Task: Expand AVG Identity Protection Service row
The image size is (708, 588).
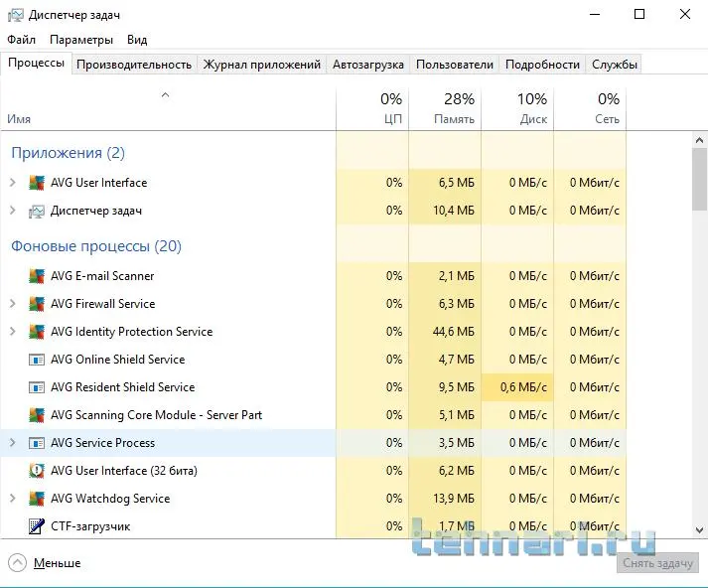Action: 13,332
